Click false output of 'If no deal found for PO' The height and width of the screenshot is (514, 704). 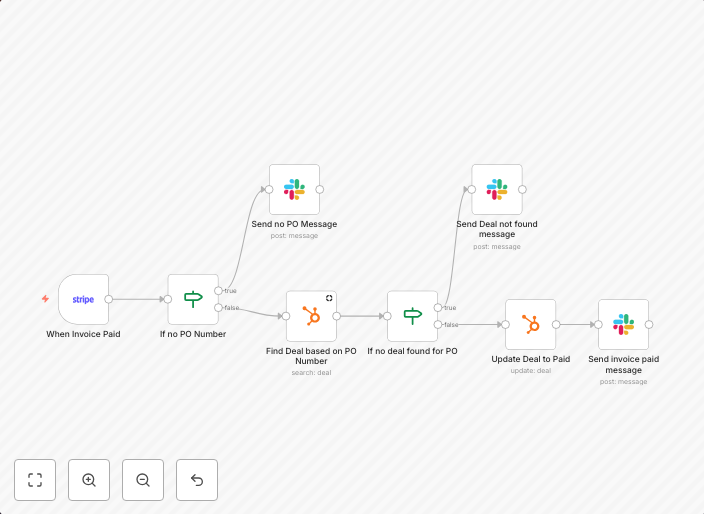(x=438, y=324)
